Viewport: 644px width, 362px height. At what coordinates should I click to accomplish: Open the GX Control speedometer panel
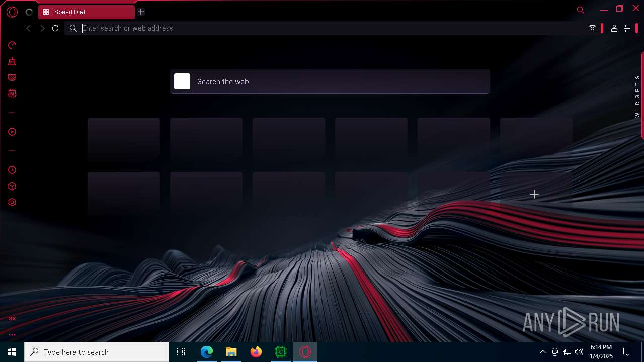click(x=12, y=45)
